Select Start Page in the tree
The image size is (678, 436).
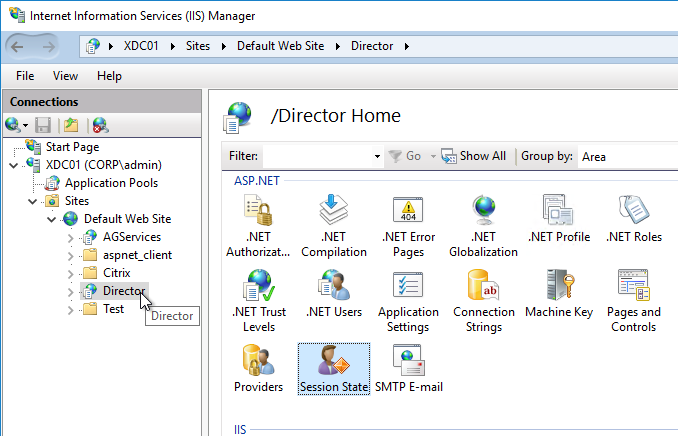pos(72,147)
